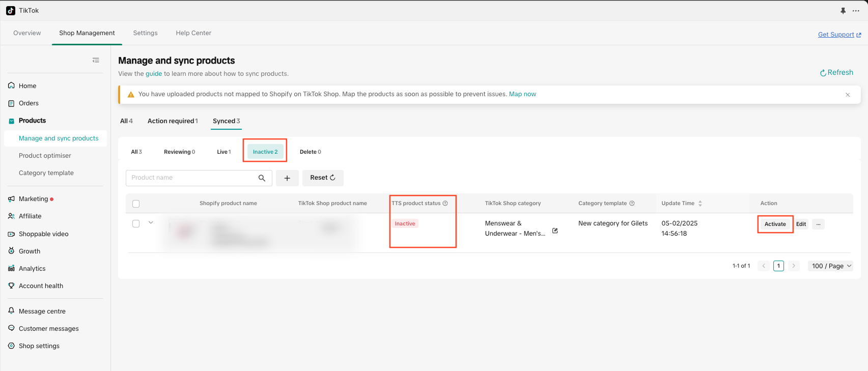The width and height of the screenshot is (868, 371).
Task: Select all products with the header checkbox
Action: pos(136,204)
